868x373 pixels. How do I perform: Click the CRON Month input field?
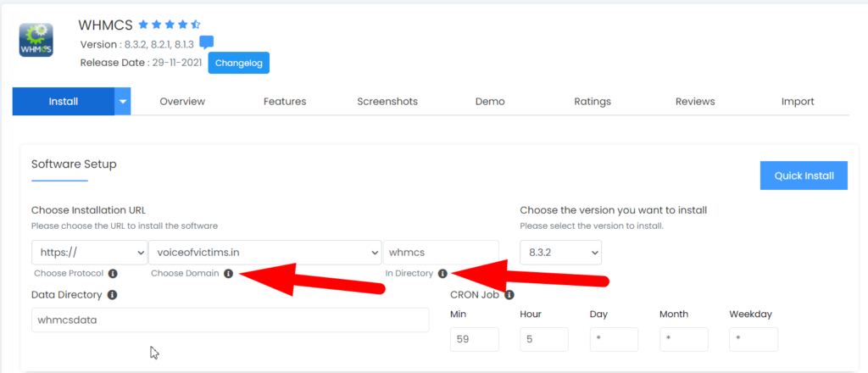[684, 339]
